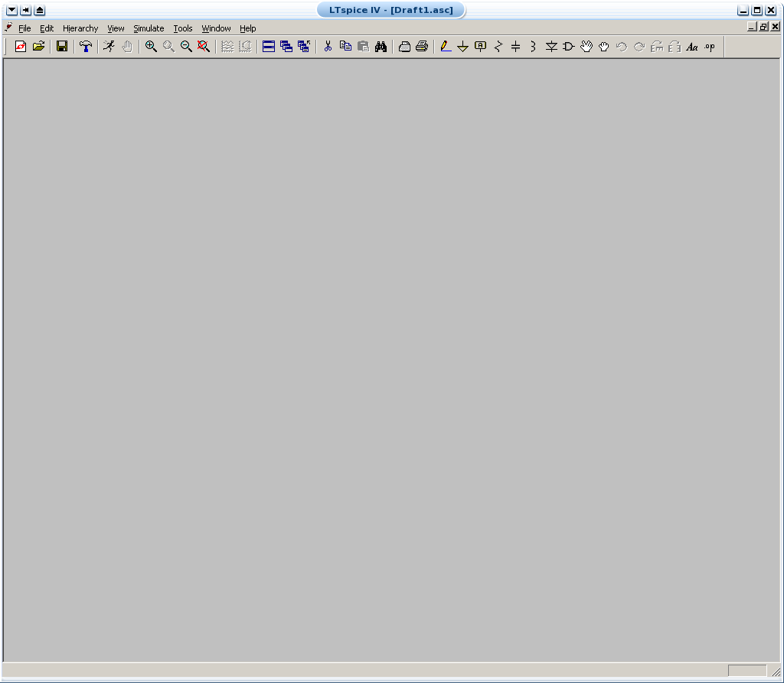Select the Text annotation tool
The height and width of the screenshot is (683, 784).
coord(692,46)
